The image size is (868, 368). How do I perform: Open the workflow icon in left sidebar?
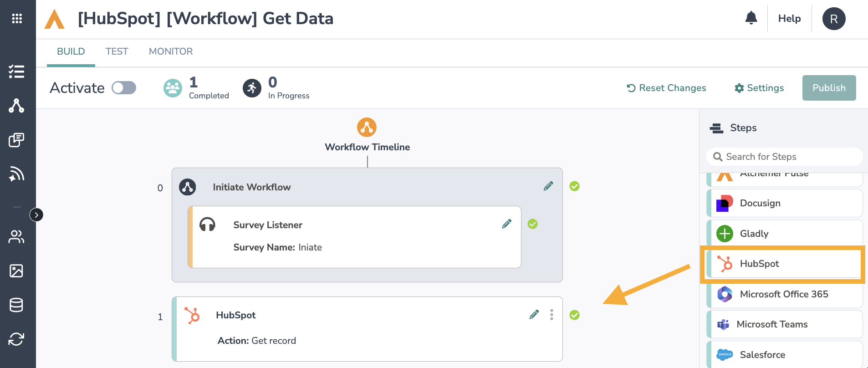pyautogui.click(x=16, y=106)
